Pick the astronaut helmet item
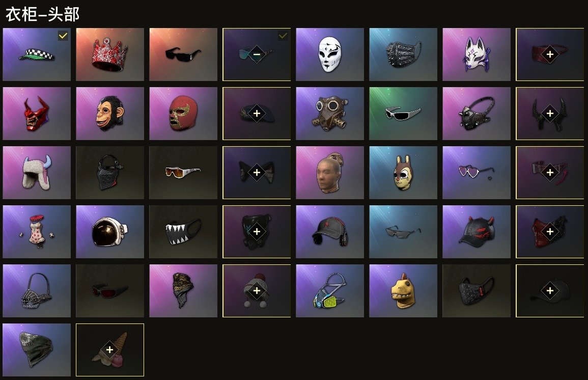The image size is (588, 380). point(110,232)
